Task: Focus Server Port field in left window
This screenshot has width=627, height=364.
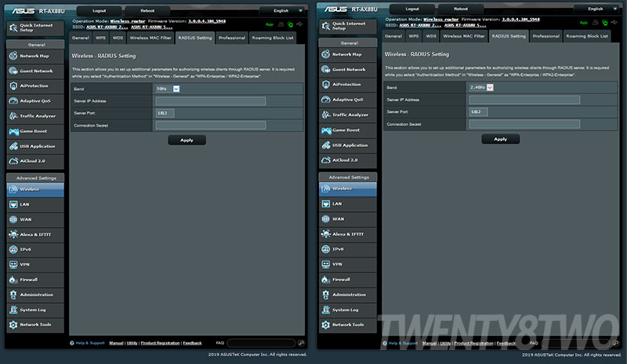Action: pyautogui.click(x=165, y=113)
